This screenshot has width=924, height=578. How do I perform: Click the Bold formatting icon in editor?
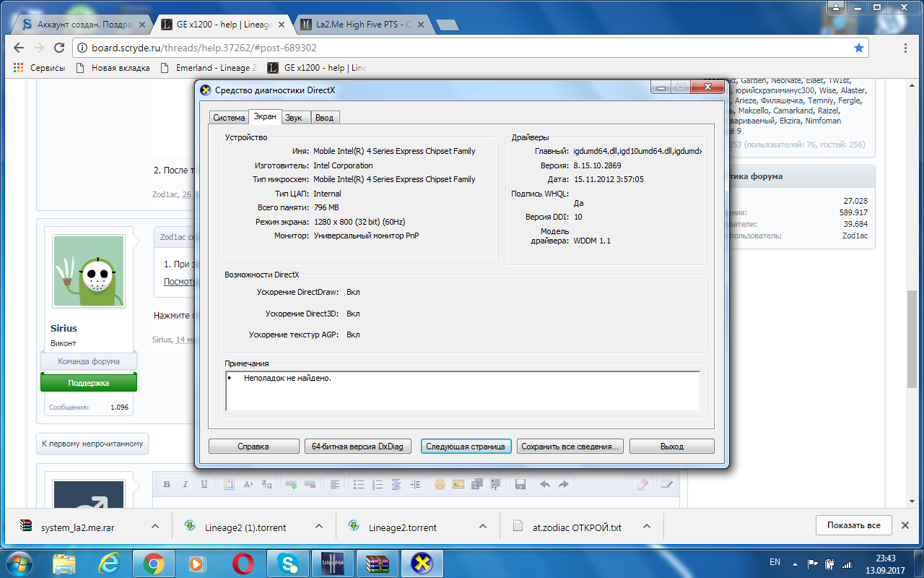click(x=167, y=485)
